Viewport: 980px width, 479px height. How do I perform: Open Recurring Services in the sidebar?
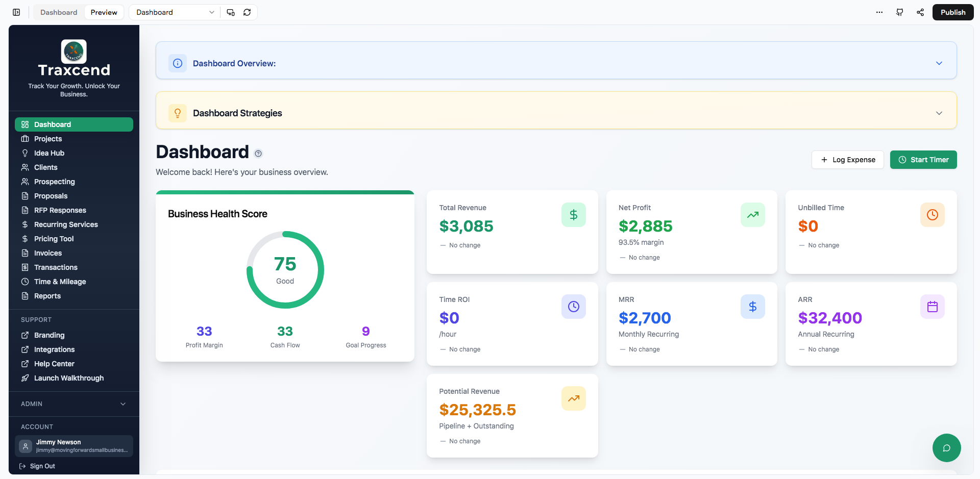tap(66, 224)
